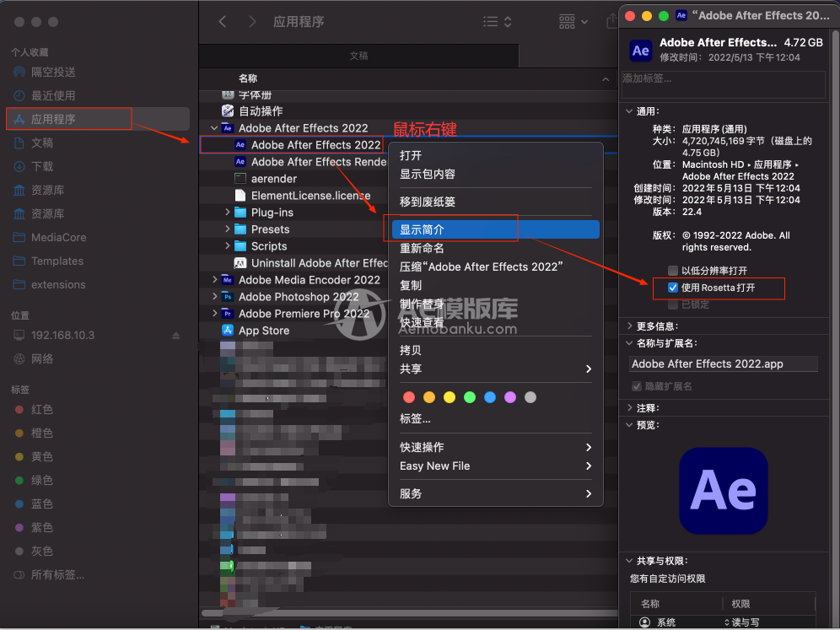Click the Adobe Photoshop 2022 app icon

(x=227, y=297)
